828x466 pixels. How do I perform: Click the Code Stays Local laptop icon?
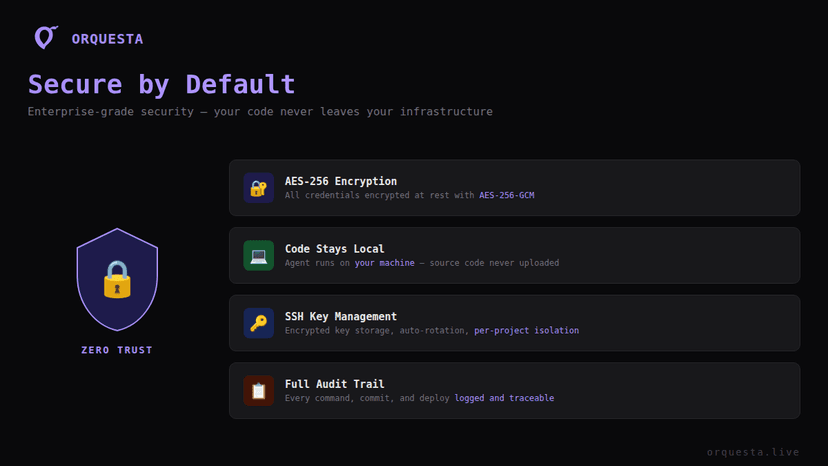(258, 255)
